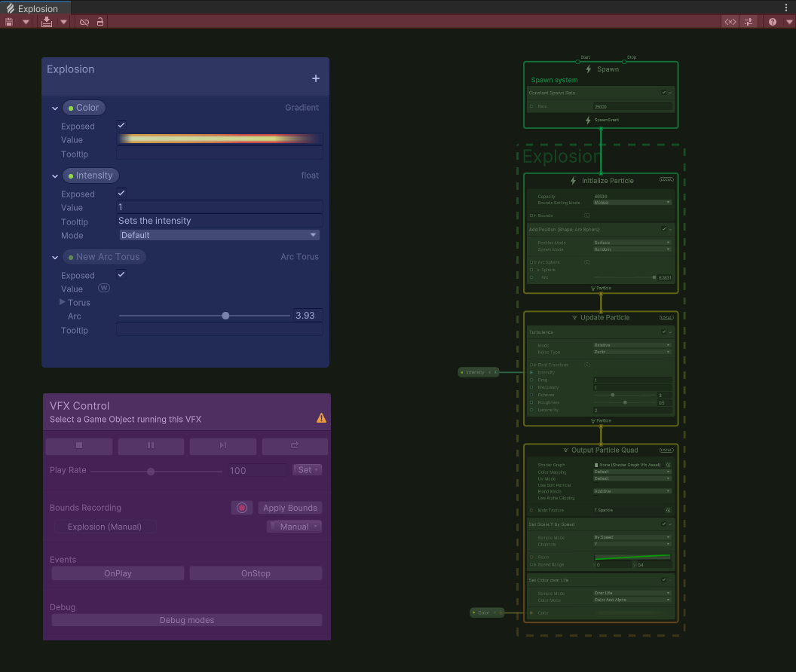Image resolution: width=796 pixels, height=672 pixels.
Task: Click the Save icon in the VFX toolbar
Action: point(9,21)
